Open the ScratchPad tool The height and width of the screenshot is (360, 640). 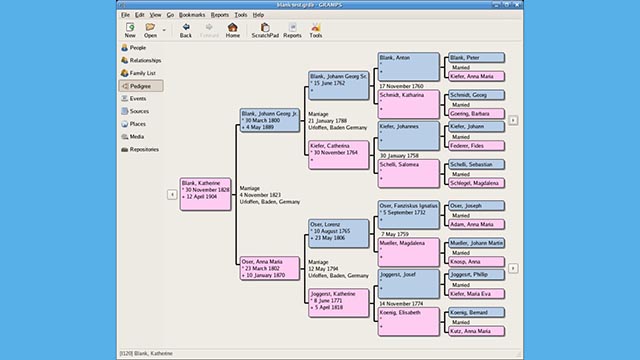pos(265,31)
